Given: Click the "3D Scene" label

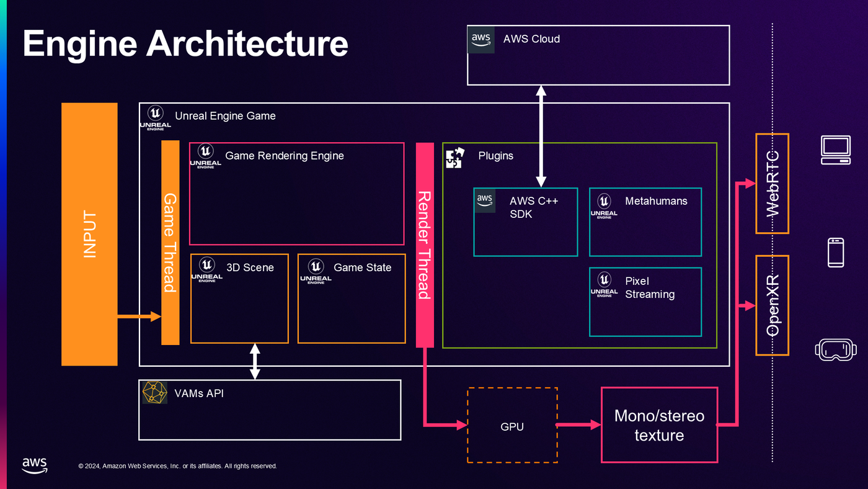Looking at the screenshot, I should pyautogui.click(x=250, y=267).
